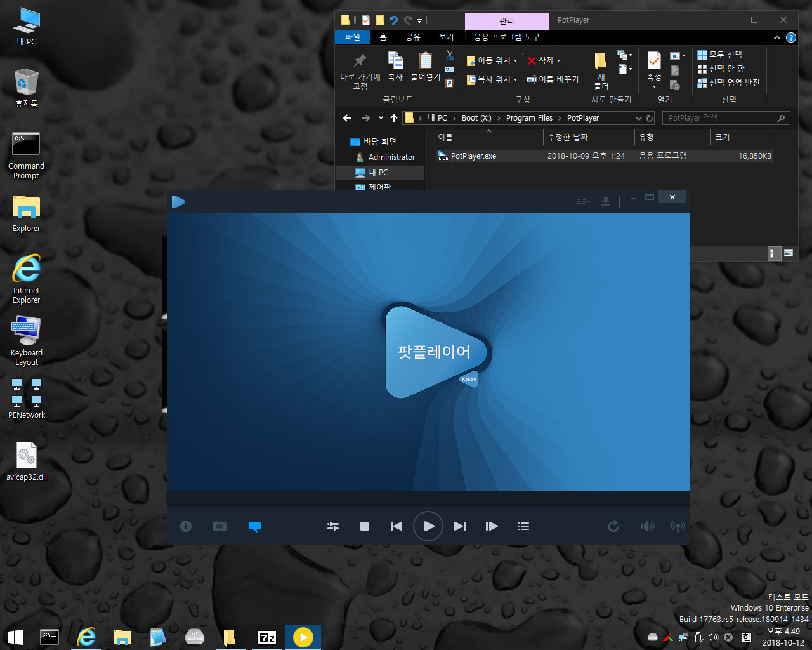Click the Explorer Up arrow
The height and width of the screenshot is (650, 812).
coord(394,118)
